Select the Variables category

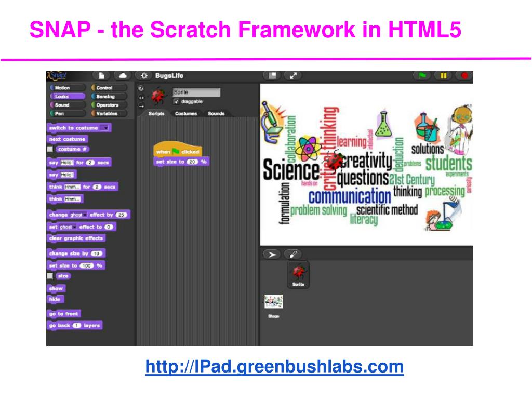pos(109,113)
